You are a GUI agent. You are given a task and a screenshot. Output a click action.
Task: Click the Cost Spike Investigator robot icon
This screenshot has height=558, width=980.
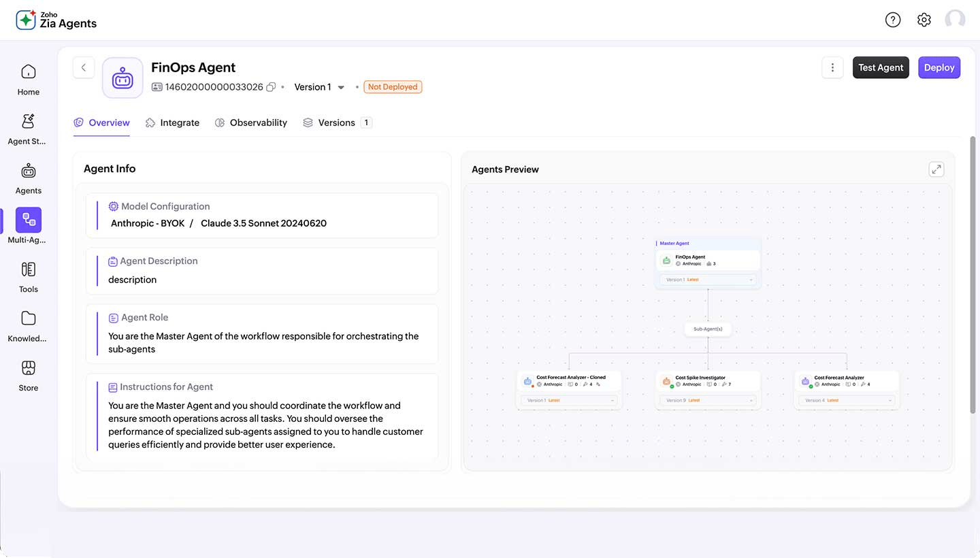point(667,381)
